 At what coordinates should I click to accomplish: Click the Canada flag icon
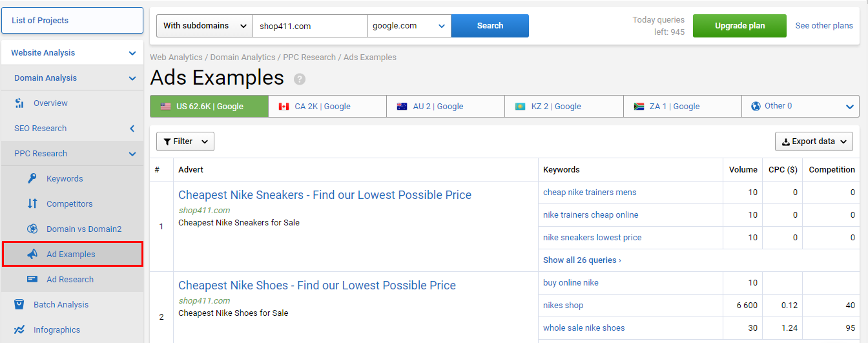[284, 107]
